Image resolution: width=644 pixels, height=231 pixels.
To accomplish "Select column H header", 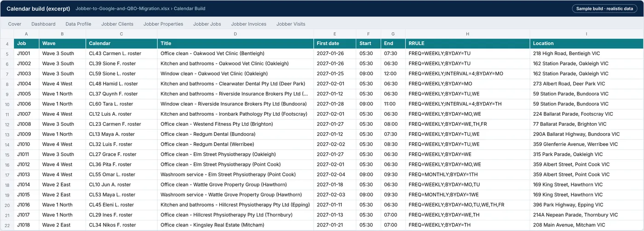I will [467, 34].
